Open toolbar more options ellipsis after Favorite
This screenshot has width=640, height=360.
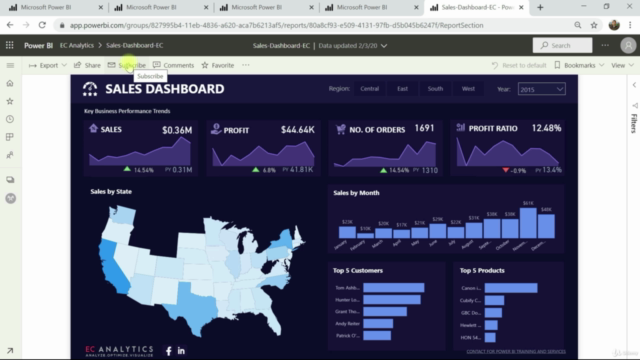tap(245, 65)
